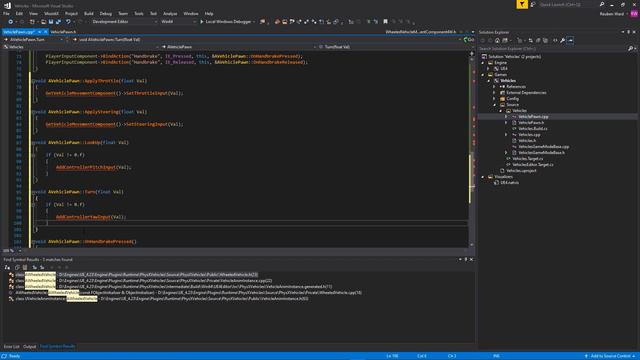This screenshot has width=640, height=360.
Task: Click the Solution Explorer search magnifier icon
Action: [630, 49]
